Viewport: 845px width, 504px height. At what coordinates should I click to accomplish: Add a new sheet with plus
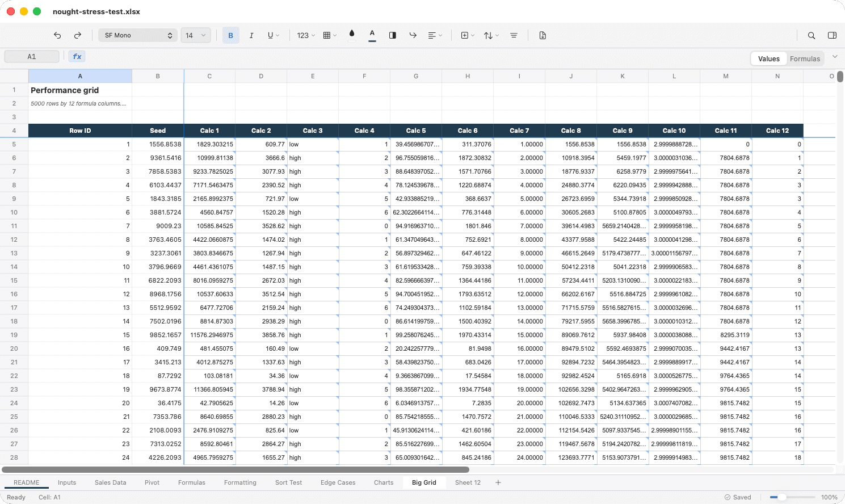[498, 482]
